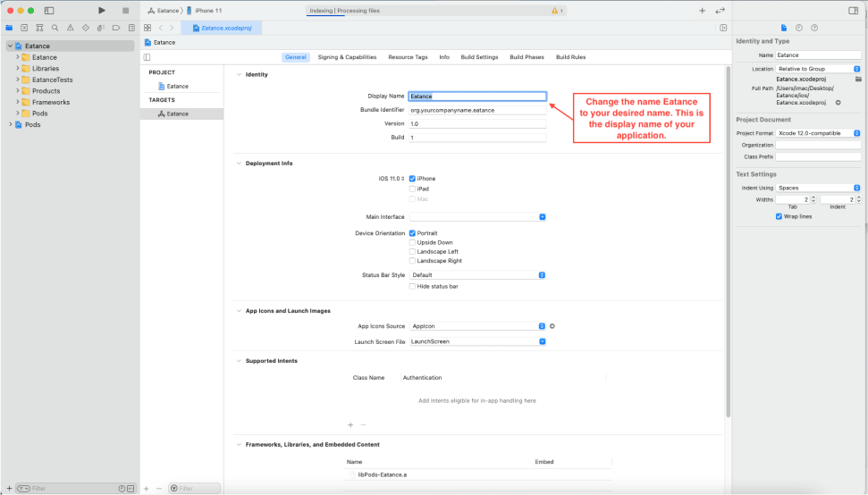Reveal Eatance.xcodeproj full path in Finder
This screenshot has width=868, height=495.
838,103
